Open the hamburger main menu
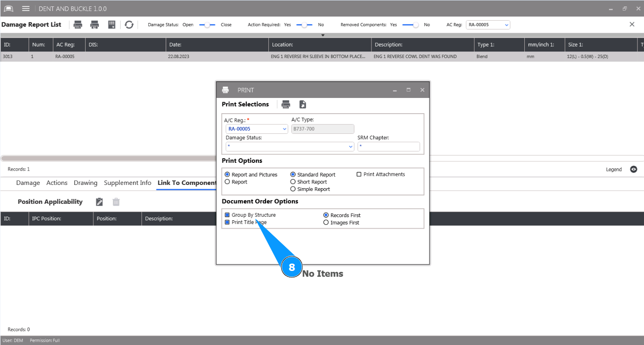This screenshot has width=644, height=345. coord(26,9)
